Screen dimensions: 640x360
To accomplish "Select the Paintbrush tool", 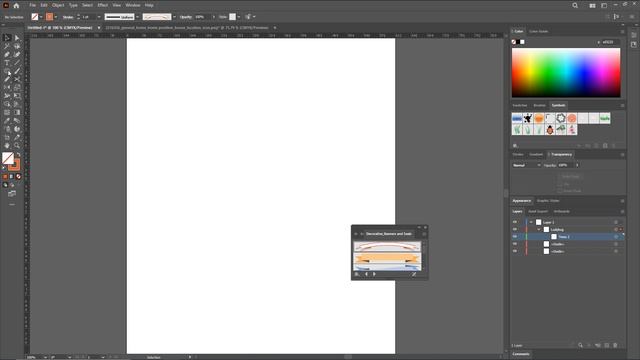I will [17, 71].
